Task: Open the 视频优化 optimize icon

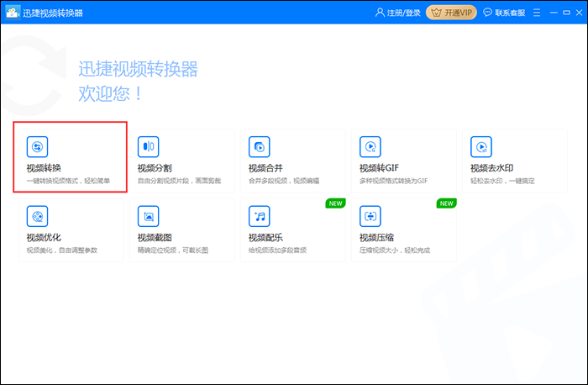Action: (x=37, y=216)
